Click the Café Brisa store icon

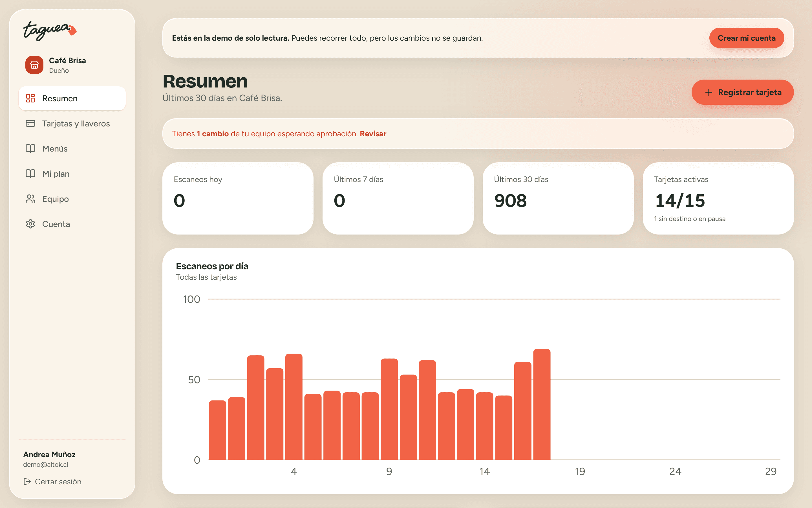pos(34,65)
